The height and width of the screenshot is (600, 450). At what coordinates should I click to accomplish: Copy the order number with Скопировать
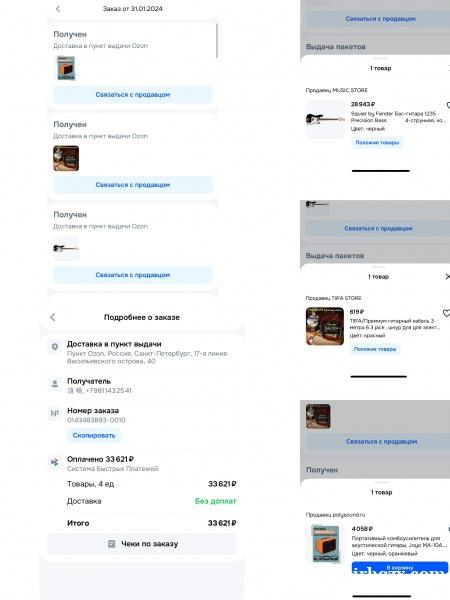point(94,435)
